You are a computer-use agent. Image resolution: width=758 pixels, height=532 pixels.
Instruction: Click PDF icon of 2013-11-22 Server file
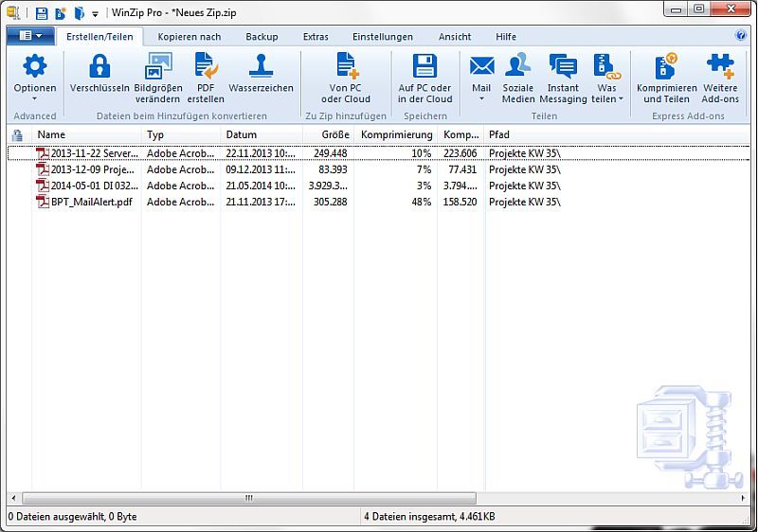[43, 153]
